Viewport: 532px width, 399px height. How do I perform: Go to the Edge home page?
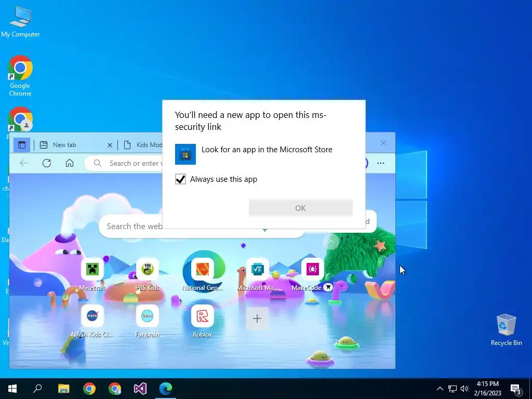(x=70, y=163)
